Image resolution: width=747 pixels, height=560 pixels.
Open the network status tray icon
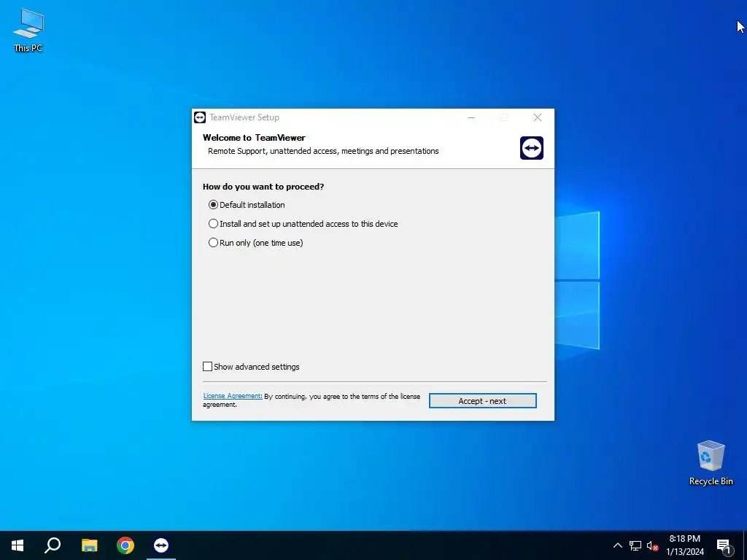coord(635,545)
